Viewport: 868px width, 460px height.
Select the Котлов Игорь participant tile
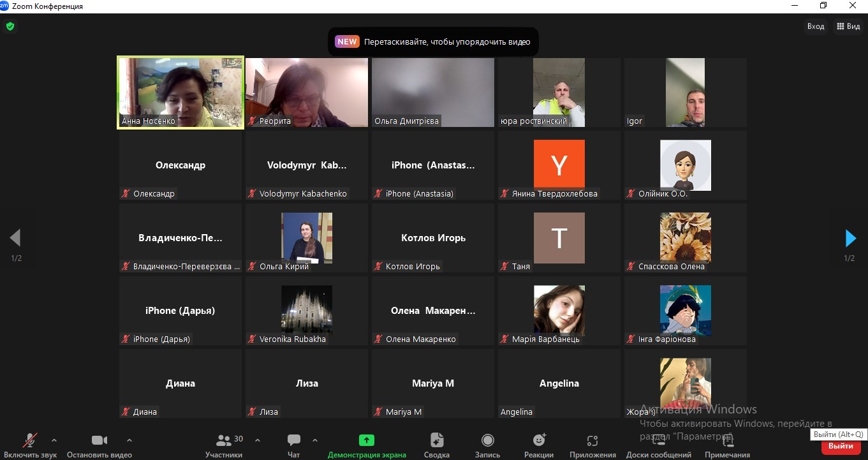pyautogui.click(x=433, y=238)
